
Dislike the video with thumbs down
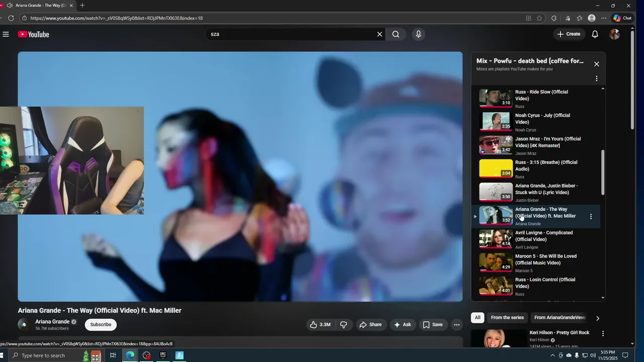pyautogui.click(x=344, y=325)
